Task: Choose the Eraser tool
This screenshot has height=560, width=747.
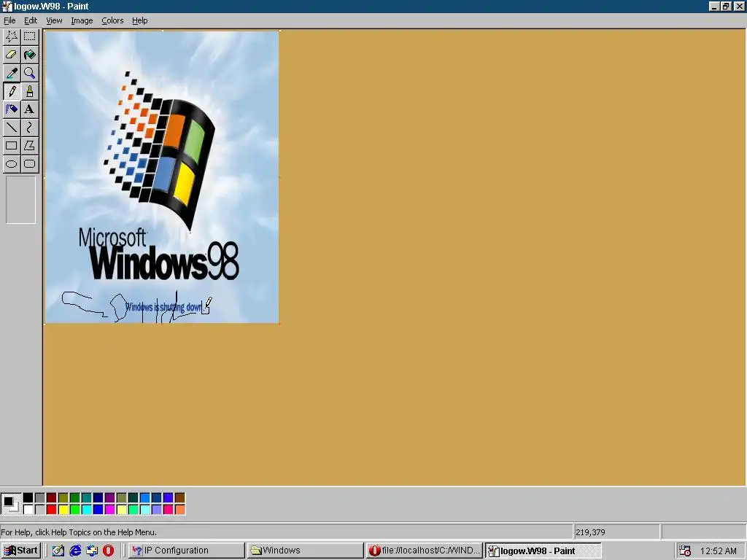Action: 12,54
